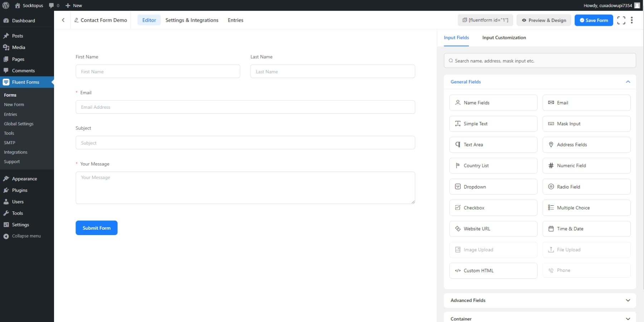Screen dimensions: 644x322
Task: Click the field search input box
Action: pyautogui.click(x=540, y=60)
